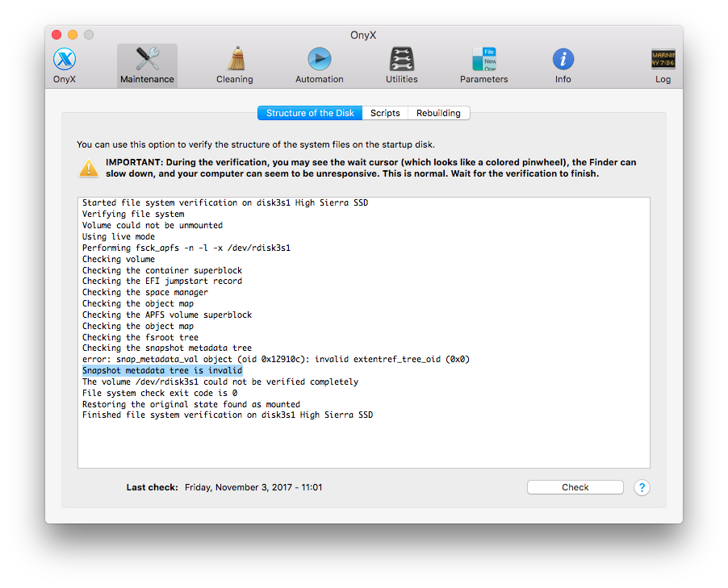Close the OnyX window with red button
This screenshot has width=728, height=588.
(x=56, y=35)
